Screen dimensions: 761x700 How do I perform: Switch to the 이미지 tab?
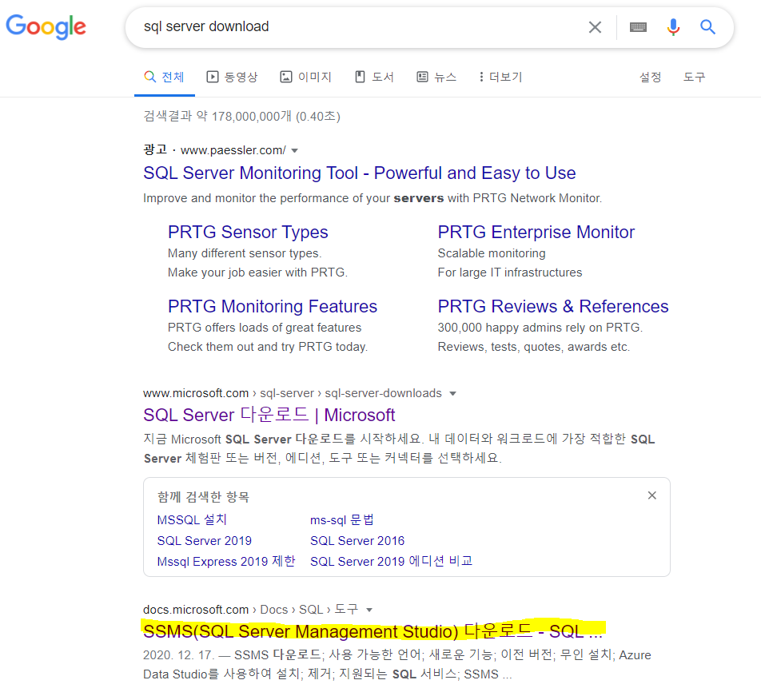(x=305, y=78)
